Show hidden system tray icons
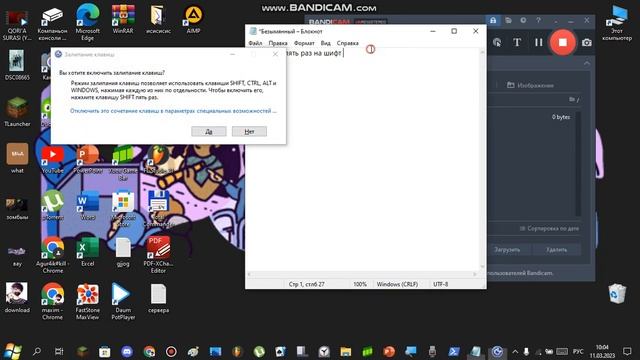Screen dimensions: 640x360 515,351
